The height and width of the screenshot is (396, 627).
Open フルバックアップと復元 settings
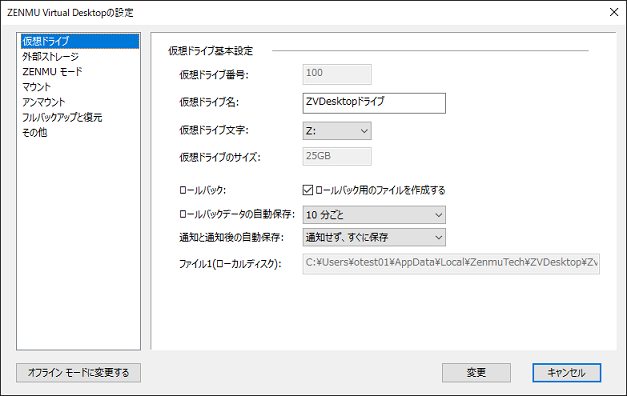click(x=62, y=117)
